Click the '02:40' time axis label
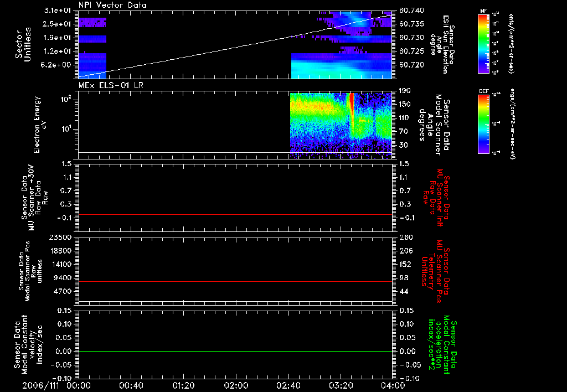 pos(288,385)
